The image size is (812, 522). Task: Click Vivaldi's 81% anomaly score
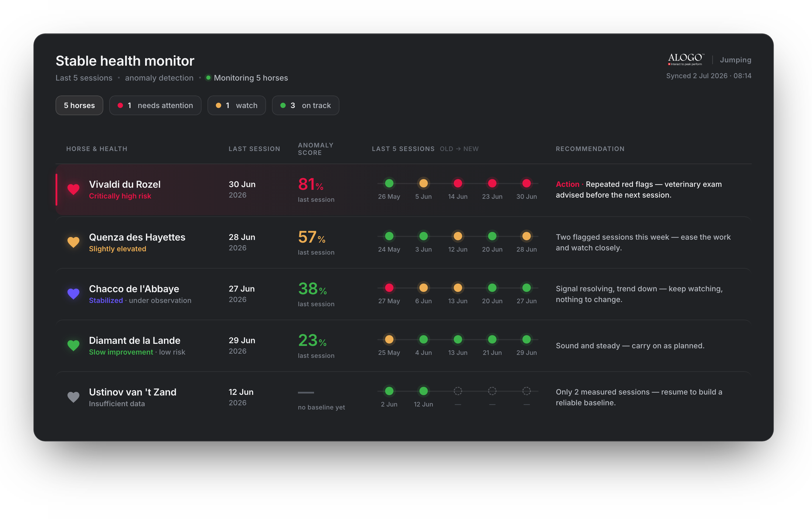[311, 184]
